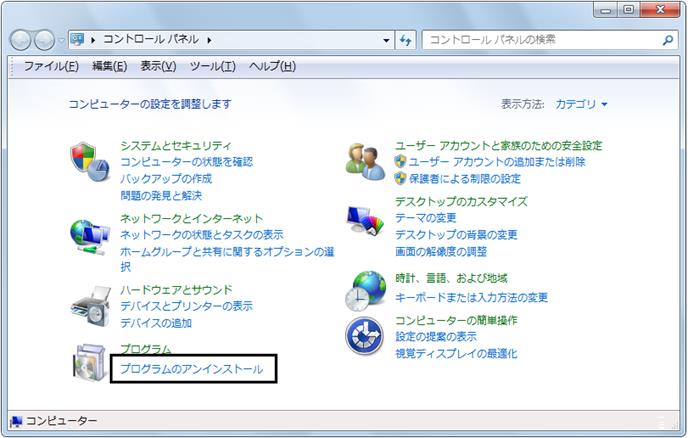Image resolution: width=688 pixels, height=438 pixels.
Task: Click the バックアップの作成 link
Action: (166, 179)
